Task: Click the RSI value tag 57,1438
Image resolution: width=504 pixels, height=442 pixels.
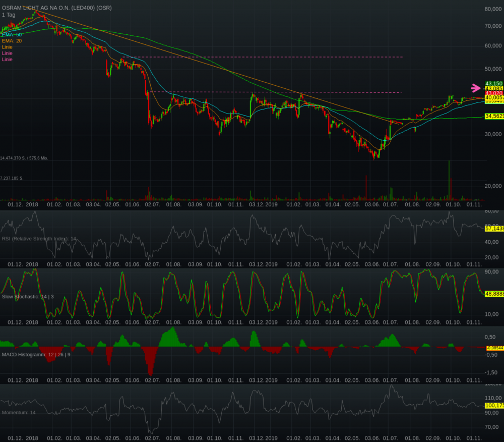Action: [494, 229]
